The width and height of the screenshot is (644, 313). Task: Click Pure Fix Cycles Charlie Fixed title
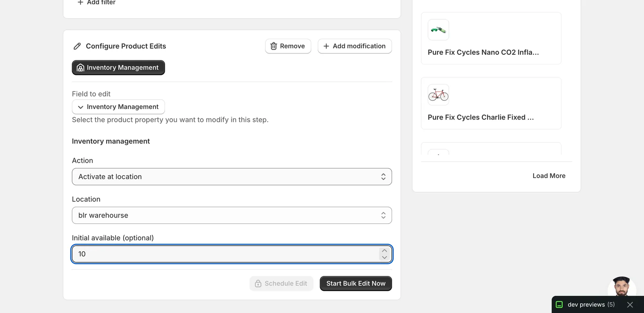[481, 118]
